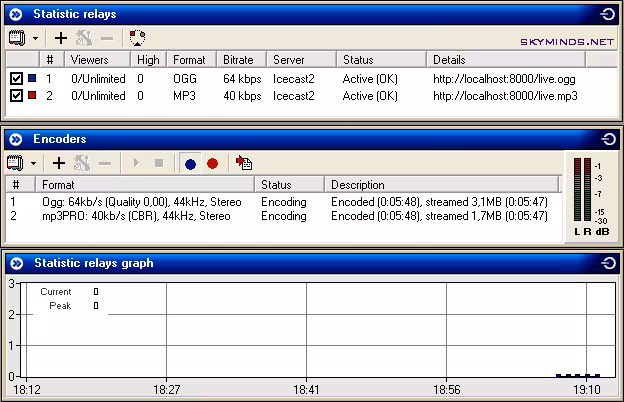Start the selected encoder with play
Viewport: 624px width, 402px height.
click(136, 163)
